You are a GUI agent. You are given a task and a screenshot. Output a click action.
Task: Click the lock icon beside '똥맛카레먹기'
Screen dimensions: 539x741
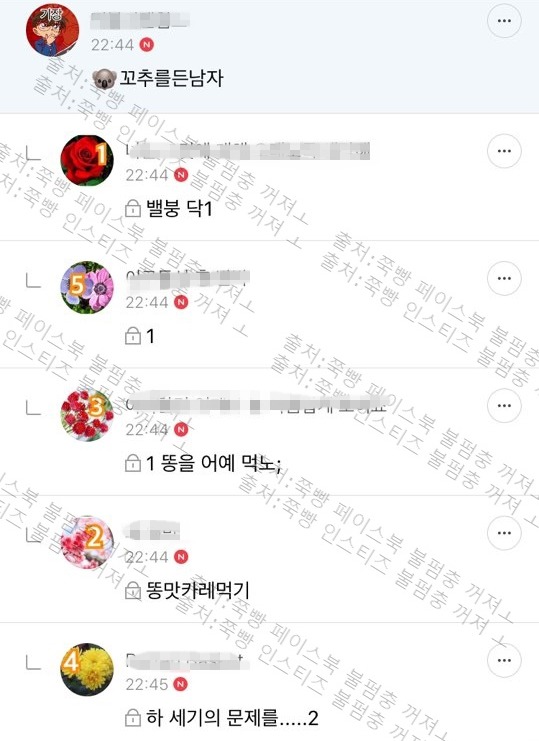pos(133,590)
